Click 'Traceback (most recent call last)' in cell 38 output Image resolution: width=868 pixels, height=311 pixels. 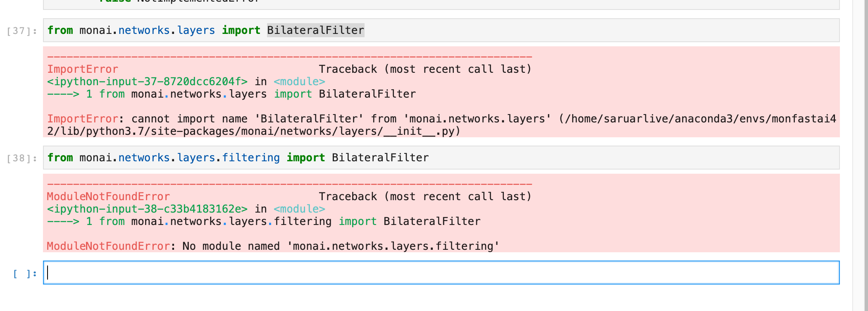[x=425, y=196]
